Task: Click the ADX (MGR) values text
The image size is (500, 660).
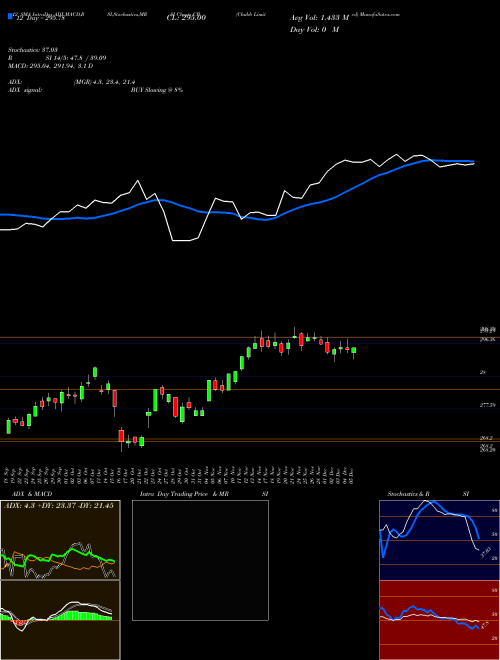Action: [x=104, y=82]
